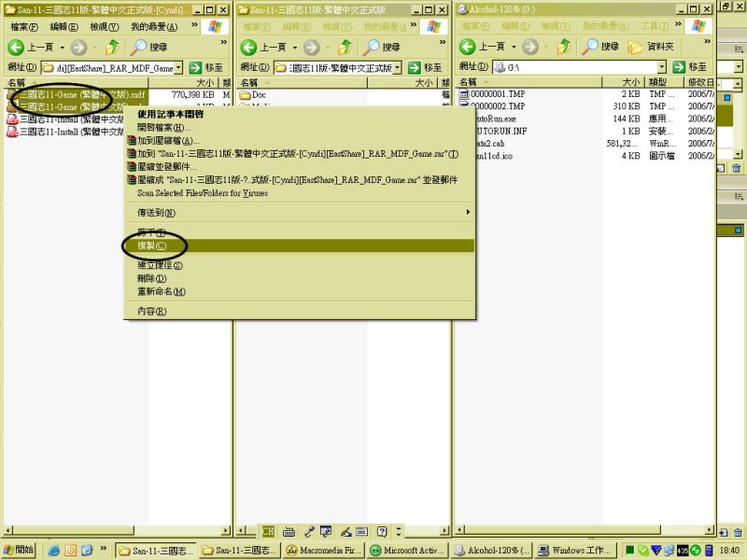Click the IME handwriting pen icon

click(345, 531)
